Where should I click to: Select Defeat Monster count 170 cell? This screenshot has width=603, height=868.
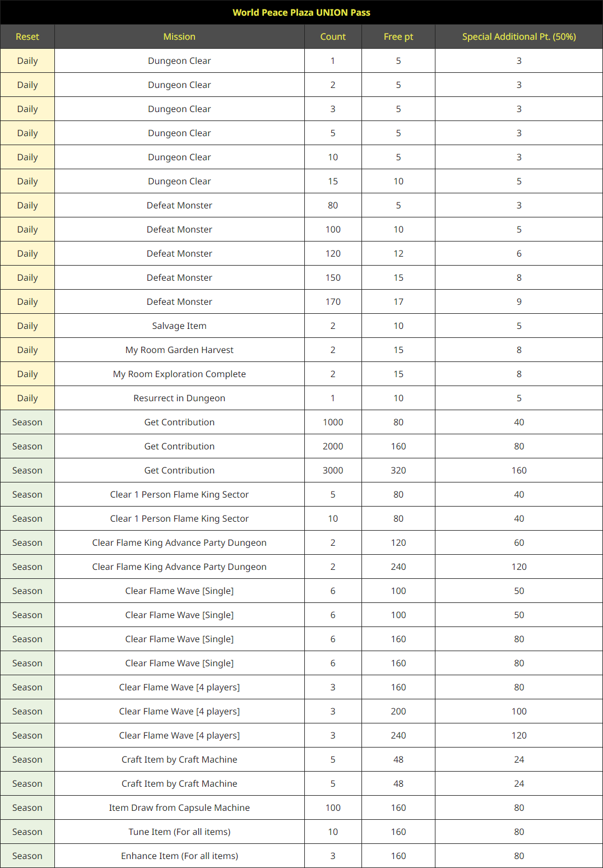tap(333, 301)
